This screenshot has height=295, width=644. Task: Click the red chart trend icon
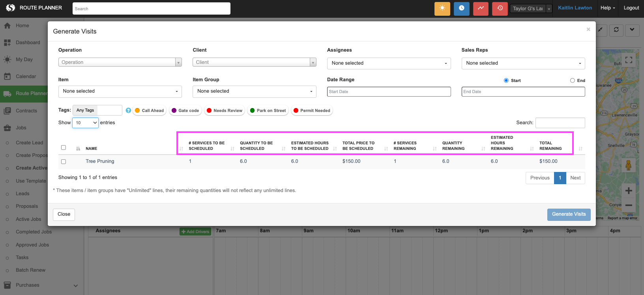coord(481,8)
